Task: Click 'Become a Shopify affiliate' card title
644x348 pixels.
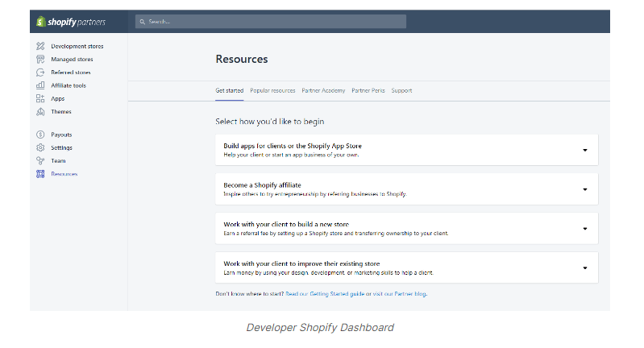Action: click(262, 185)
